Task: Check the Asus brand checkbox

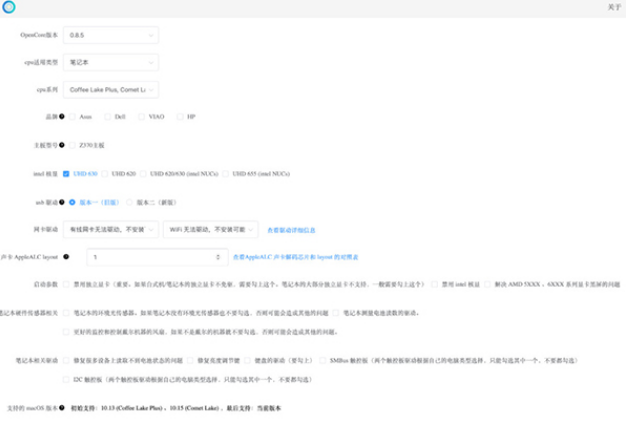Action: click(72, 117)
